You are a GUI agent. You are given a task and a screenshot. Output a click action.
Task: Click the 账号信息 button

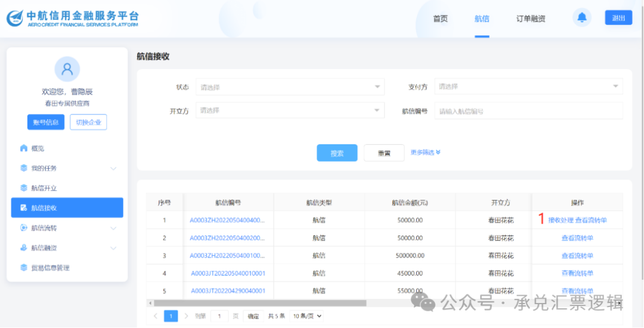coord(46,122)
